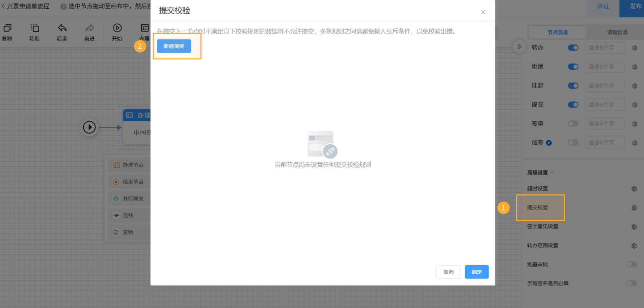Image resolution: width=644 pixels, height=308 pixels.
Task: Click the 复制 copy toolbar icon
Action: click(7, 28)
